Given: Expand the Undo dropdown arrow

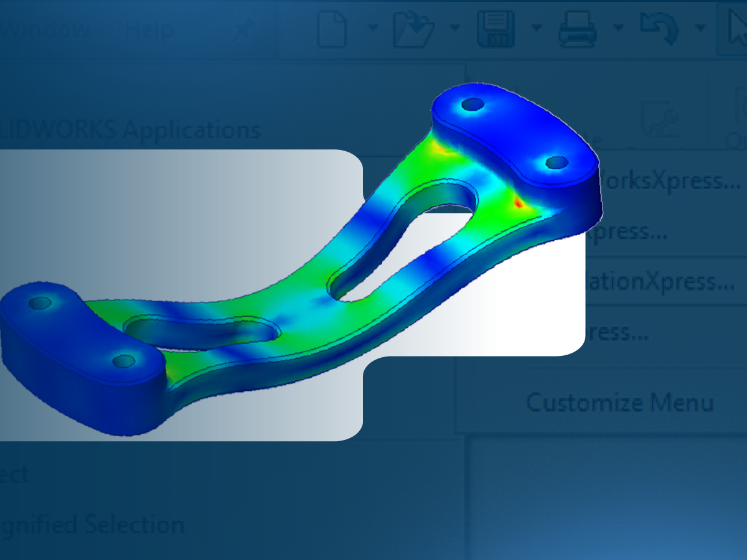Looking at the screenshot, I should coord(700,29).
